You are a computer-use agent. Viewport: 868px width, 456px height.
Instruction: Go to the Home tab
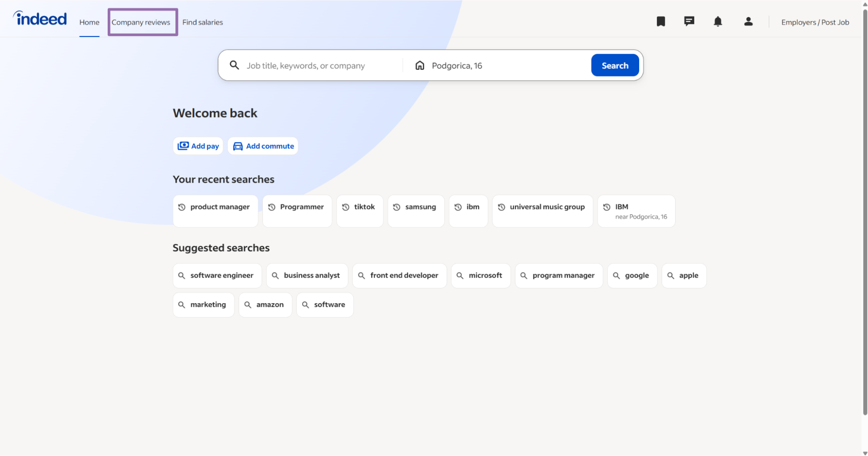[89, 22]
